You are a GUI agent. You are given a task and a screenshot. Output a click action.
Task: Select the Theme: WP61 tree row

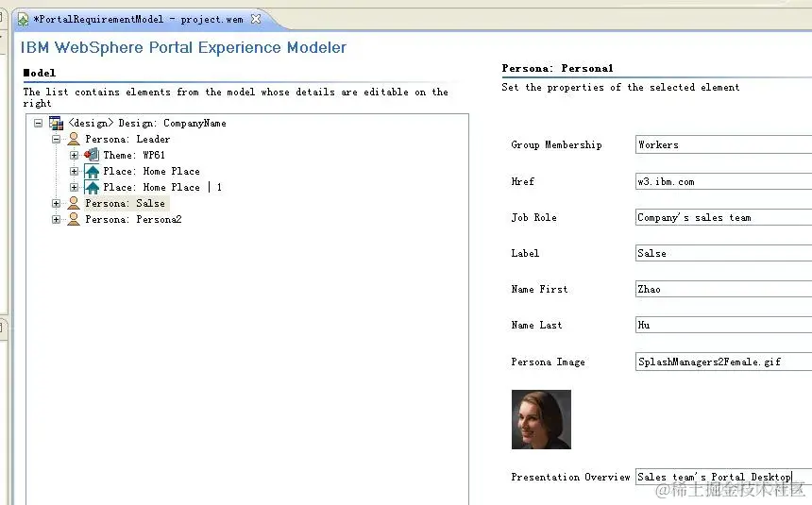coord(134,156)
